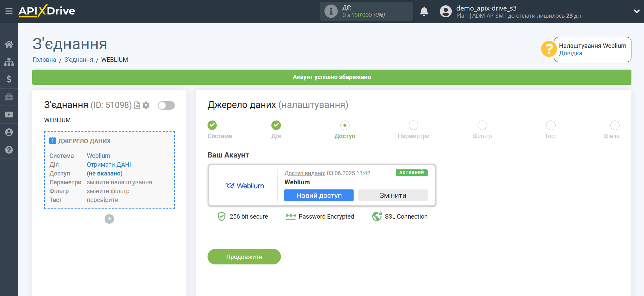Open the connections sitemap sidebar icon
Viewport: 644px width, 296px height.
click(x=9, y=62)
